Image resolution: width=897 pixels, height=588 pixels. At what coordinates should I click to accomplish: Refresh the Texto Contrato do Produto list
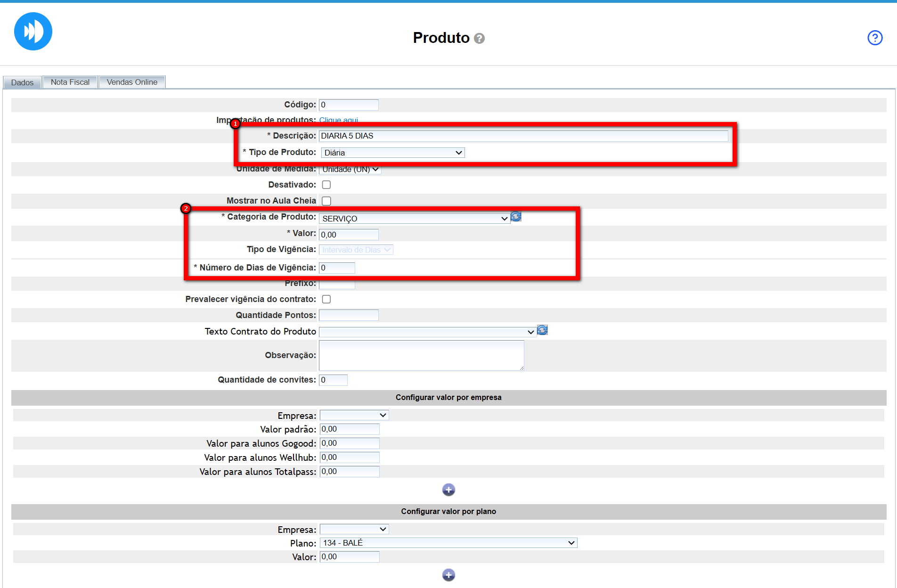tap(542, 330)
